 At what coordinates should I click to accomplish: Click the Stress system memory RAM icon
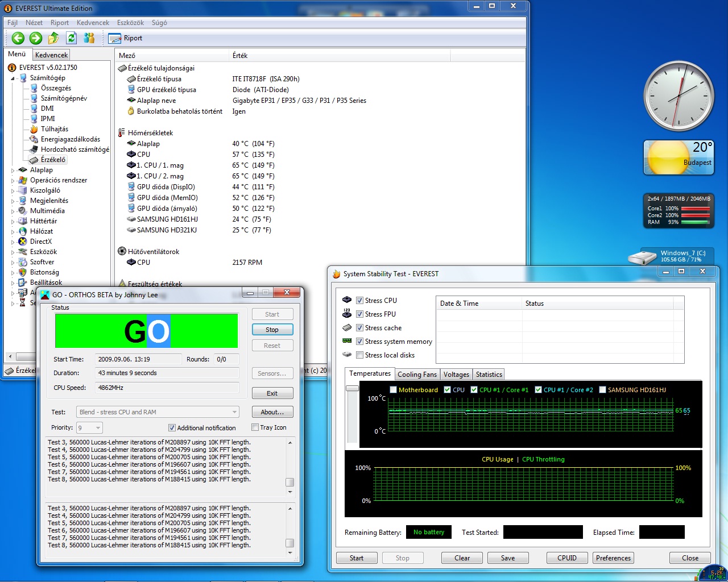(x=347, y=341)
